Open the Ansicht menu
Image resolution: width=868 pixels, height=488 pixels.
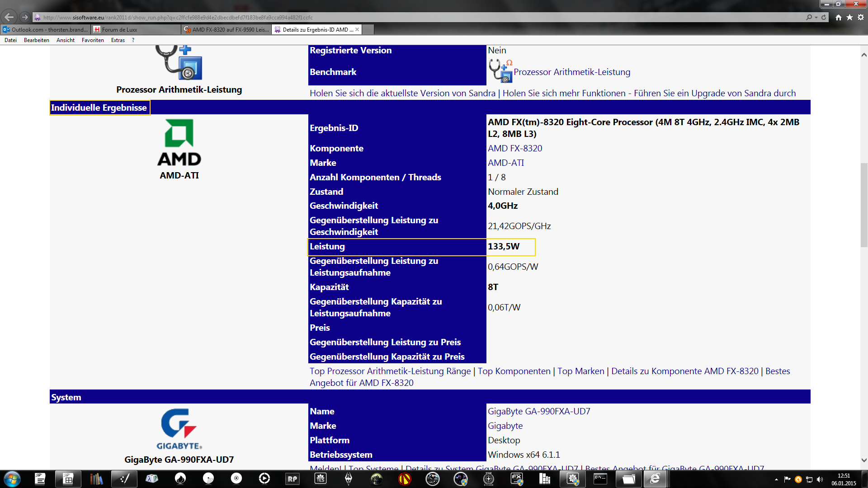click(66, 40)
